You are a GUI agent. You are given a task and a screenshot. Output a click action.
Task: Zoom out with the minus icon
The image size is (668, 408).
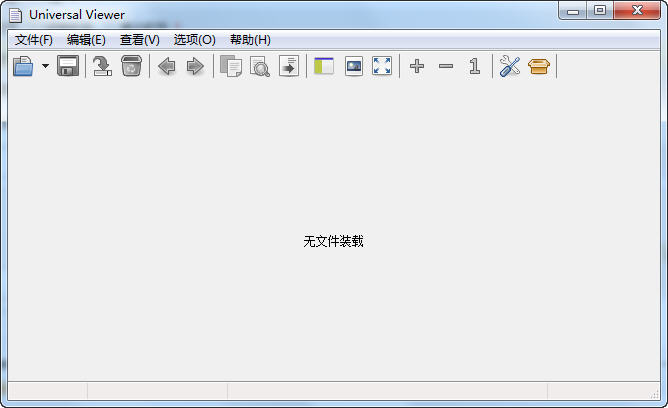coord(446,66)
